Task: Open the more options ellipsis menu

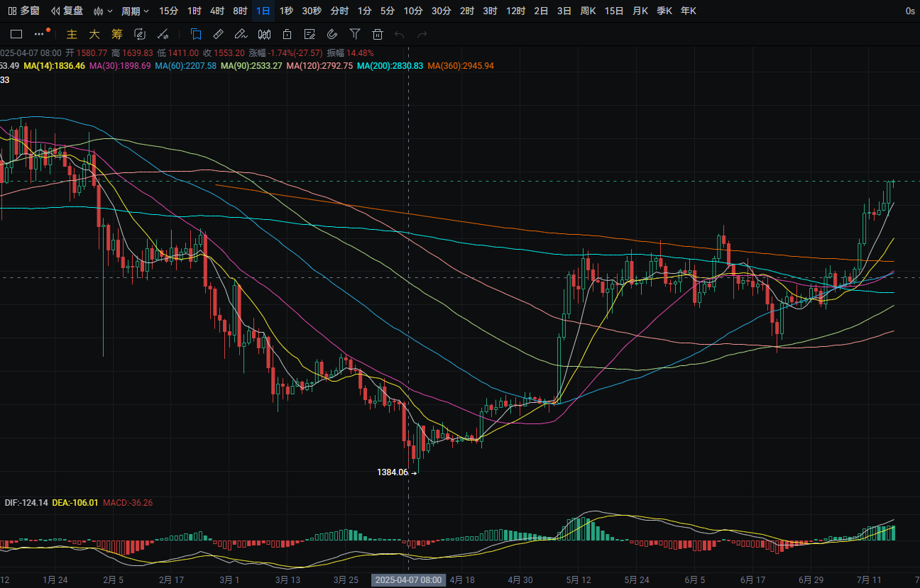Action: [x=39, y=33]
